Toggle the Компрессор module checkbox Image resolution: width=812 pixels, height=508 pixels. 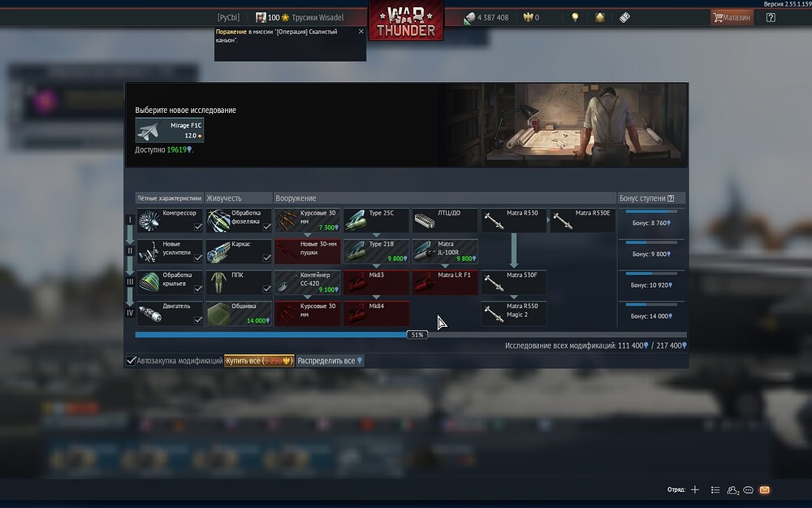coord(198,227)
